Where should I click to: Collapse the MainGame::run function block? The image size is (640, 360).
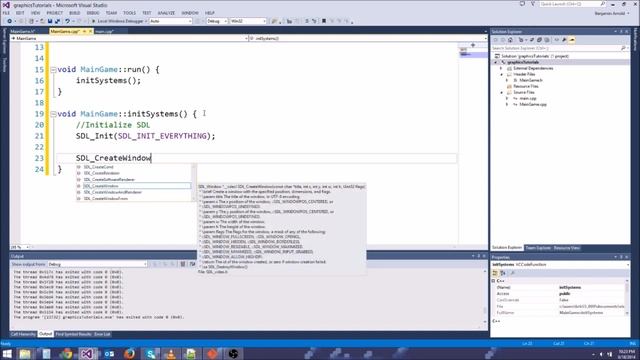point(53,70)
